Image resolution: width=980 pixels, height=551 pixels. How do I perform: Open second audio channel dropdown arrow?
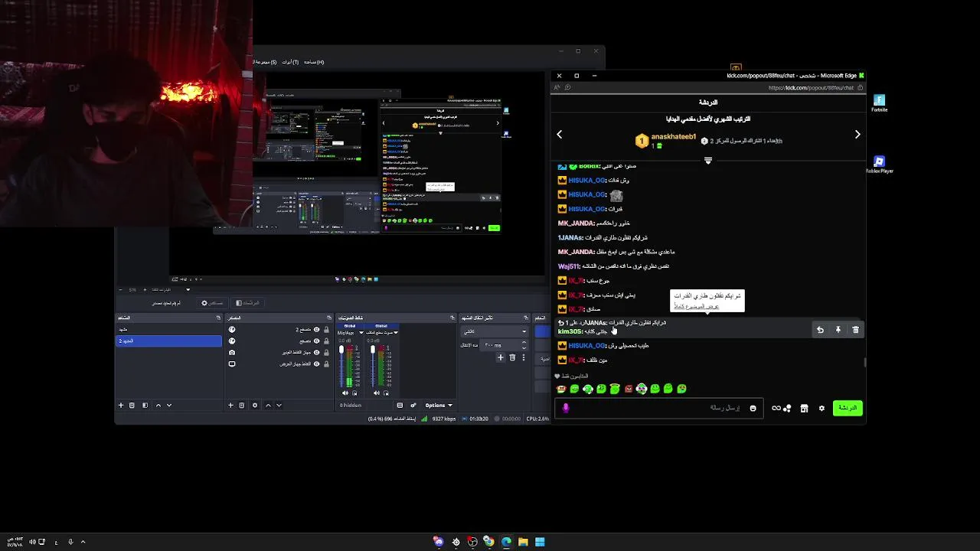(x=396, y=333)
